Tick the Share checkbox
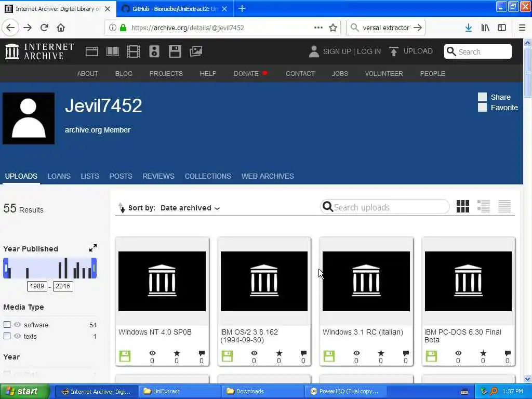The image size is (532, 399). coord(482,97)
